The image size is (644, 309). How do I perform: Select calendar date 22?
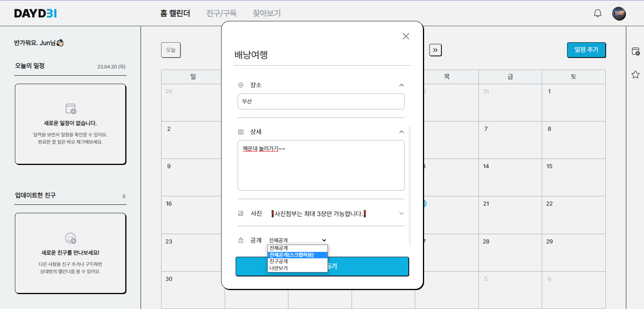pyautogui.click(x=549, y=204)
